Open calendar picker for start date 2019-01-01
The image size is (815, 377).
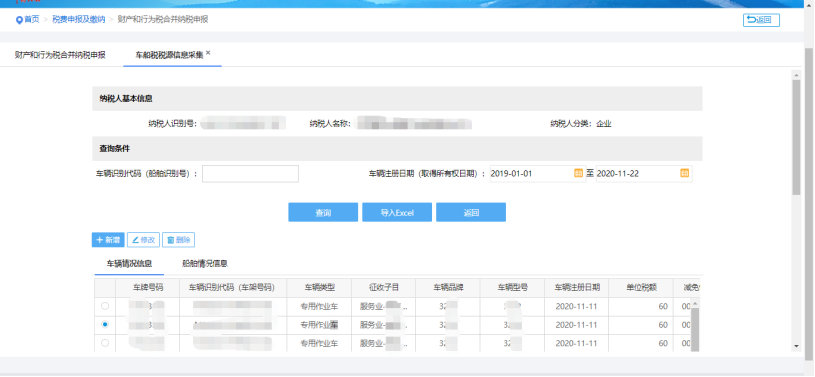(578, 173)
